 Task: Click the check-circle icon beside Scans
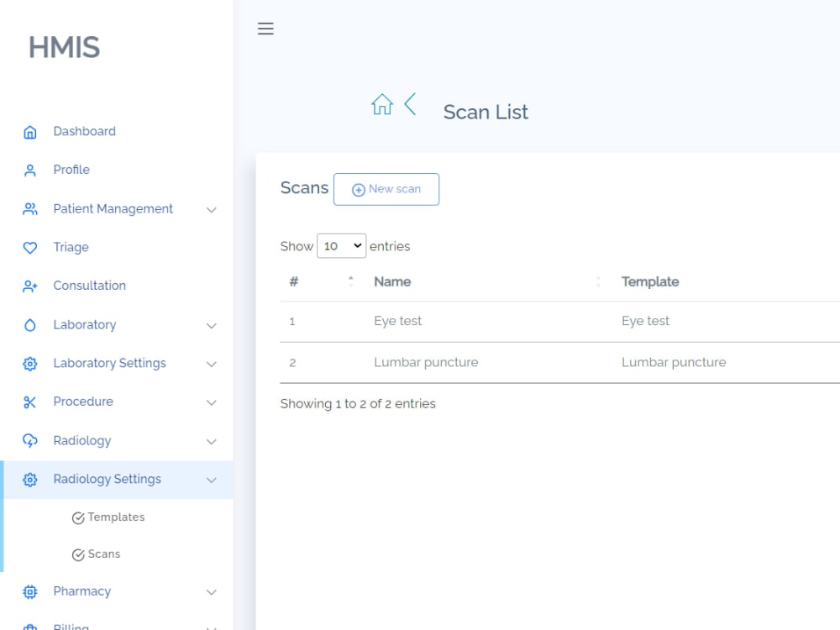click(x=78, y=554)
